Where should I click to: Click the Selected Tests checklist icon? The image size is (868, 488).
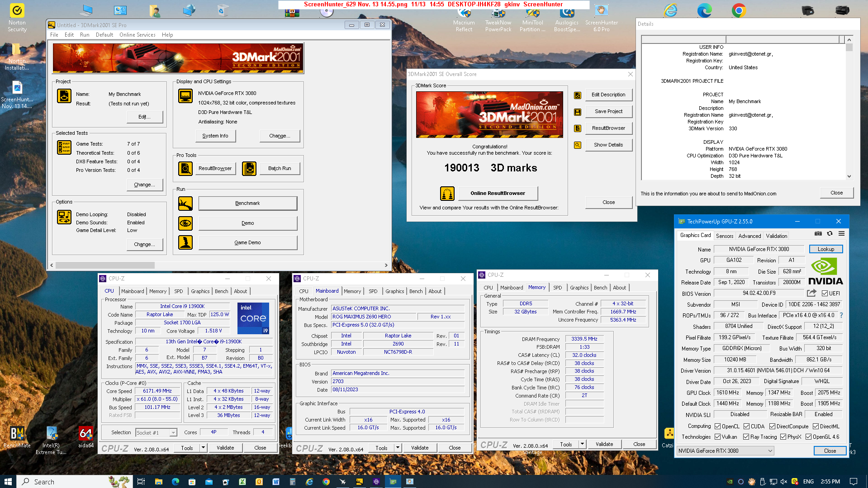(x=64, y=147)
